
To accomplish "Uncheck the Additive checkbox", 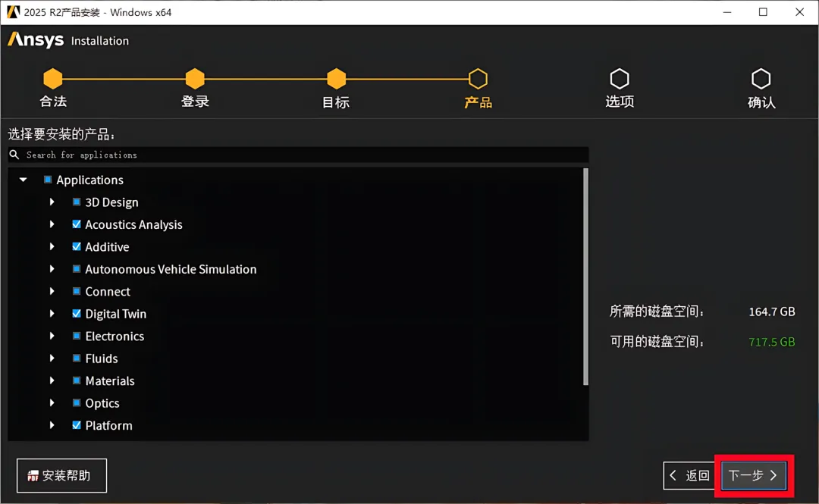I will [77, 246].
